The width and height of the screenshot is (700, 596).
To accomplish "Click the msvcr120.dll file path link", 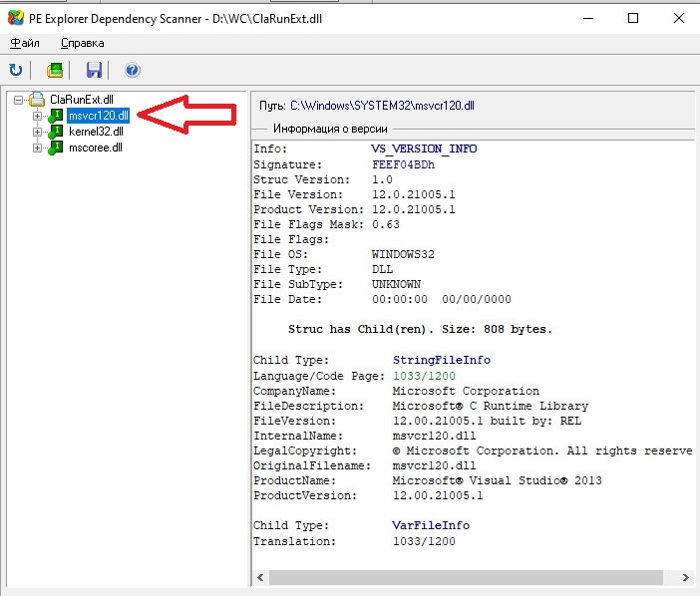I will (x=382, y=105).
